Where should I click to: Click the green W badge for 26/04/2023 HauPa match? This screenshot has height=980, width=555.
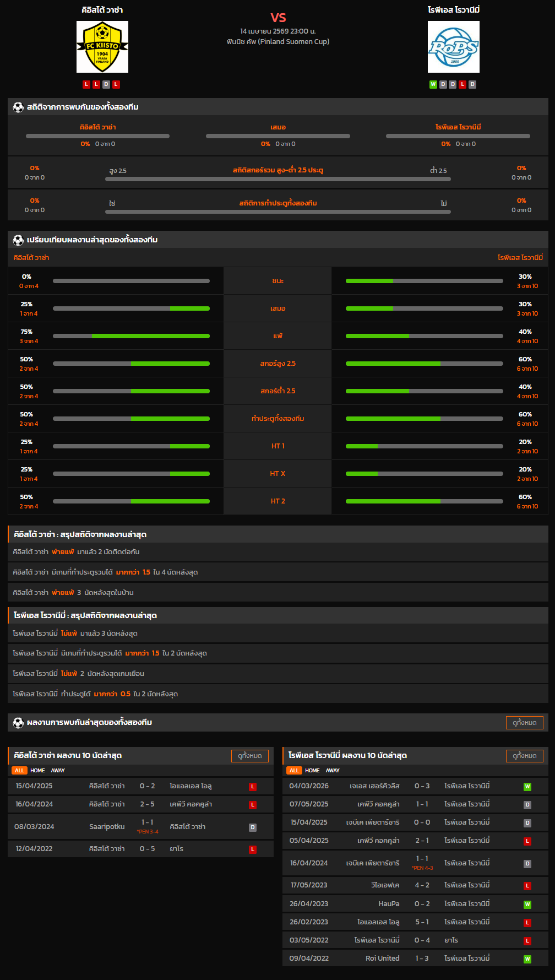(x=527, y=905)
